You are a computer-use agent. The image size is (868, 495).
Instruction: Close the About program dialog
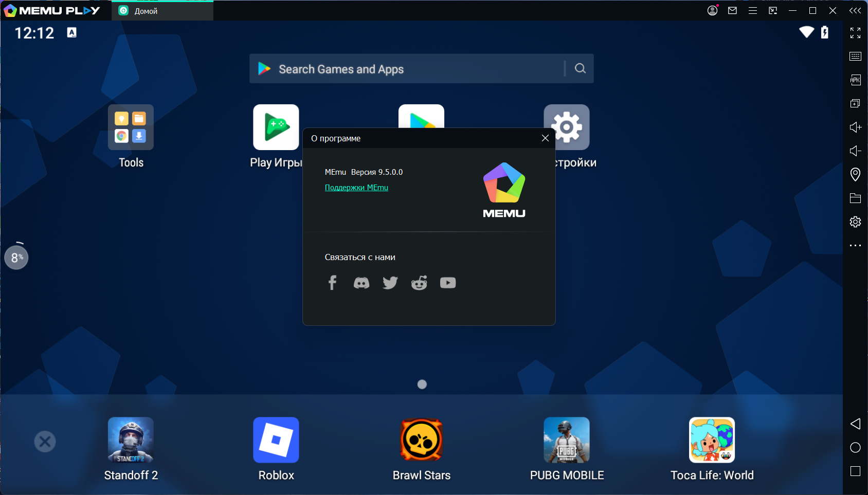(x=545, y=138)
